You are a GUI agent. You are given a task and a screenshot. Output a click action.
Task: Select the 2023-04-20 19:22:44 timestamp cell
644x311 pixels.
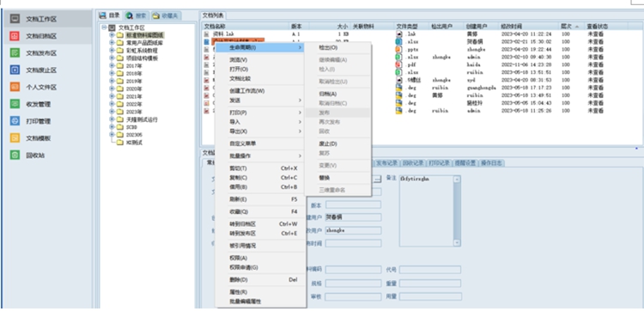tap(526, 49)
